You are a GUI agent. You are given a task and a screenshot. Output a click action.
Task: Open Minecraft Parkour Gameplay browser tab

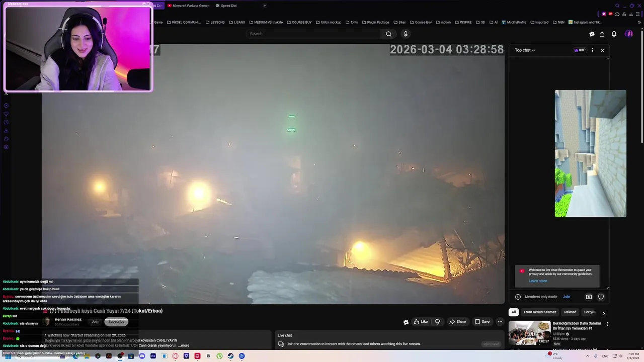188,6
